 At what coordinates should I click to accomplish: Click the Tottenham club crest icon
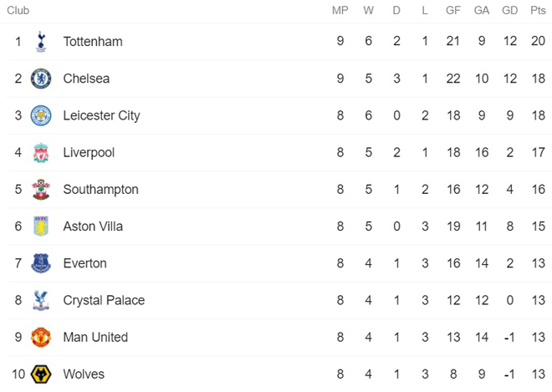[40, 42]
